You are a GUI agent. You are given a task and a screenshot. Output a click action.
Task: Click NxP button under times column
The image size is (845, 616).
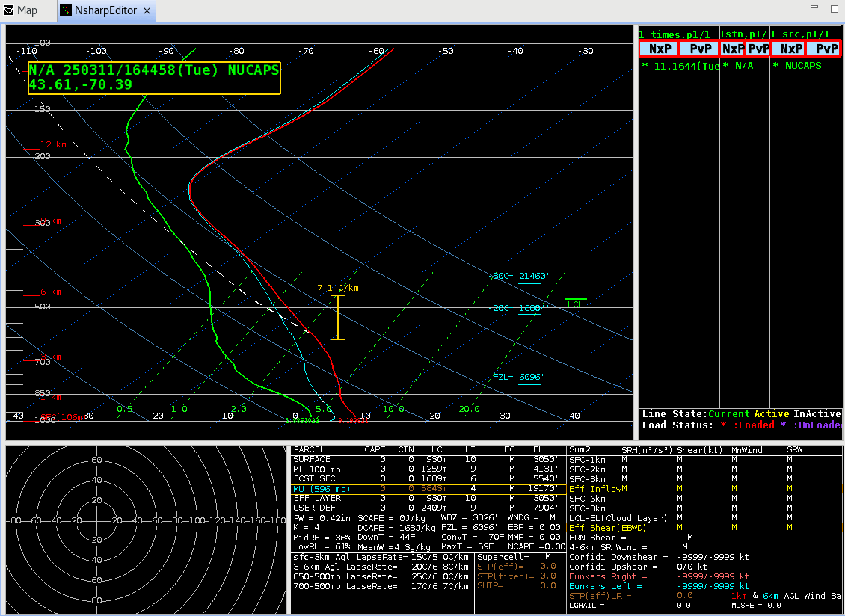click(x=660, y=49)
